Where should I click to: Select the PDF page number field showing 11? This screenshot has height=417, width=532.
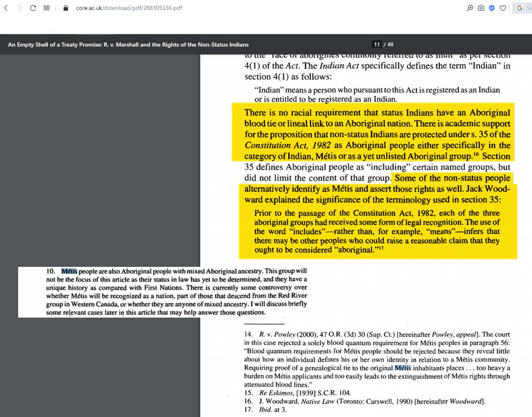coord(377,44)
